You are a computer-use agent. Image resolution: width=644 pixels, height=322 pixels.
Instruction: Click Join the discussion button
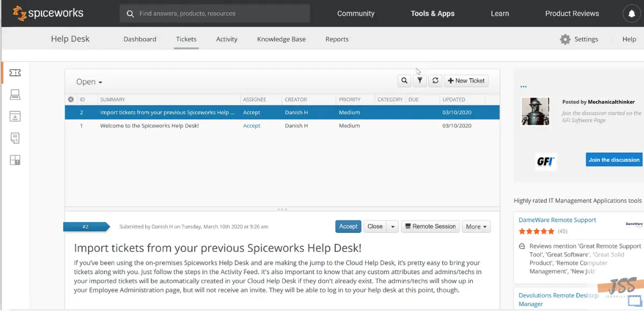pos(614,160)
